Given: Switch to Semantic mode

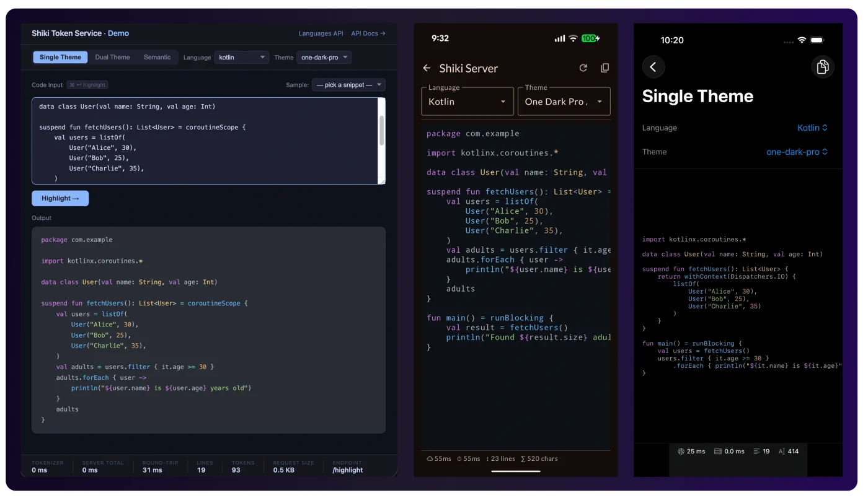Looking at the screenshot, I should [157, 57].
